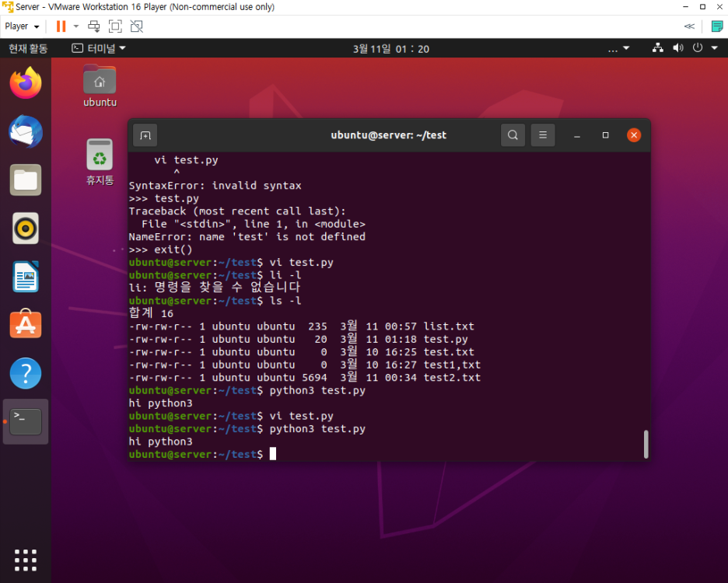Click the terminal title ubuntu@server: ~/test
The height and width of the screenshot is (583, 728).
click(389, 135)
